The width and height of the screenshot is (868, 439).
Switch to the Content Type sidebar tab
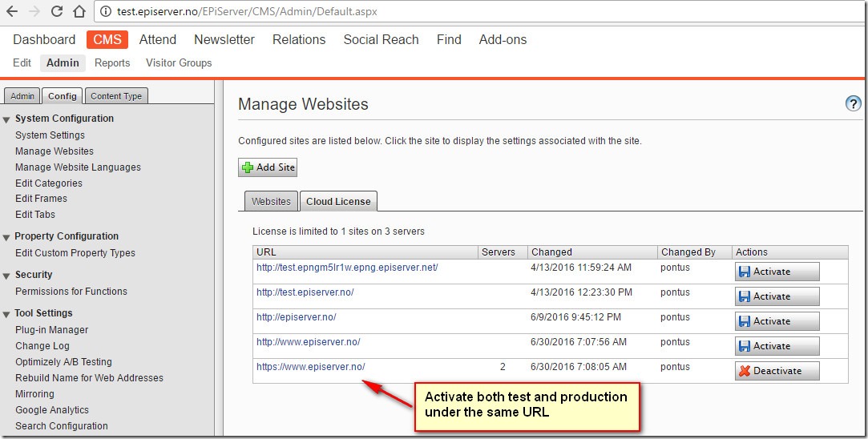[x=116, y=96]
